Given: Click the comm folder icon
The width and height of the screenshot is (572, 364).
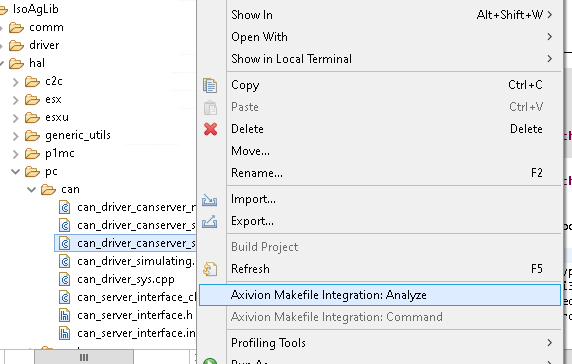Looking at the screenshot, I should (x=16, y=27).
